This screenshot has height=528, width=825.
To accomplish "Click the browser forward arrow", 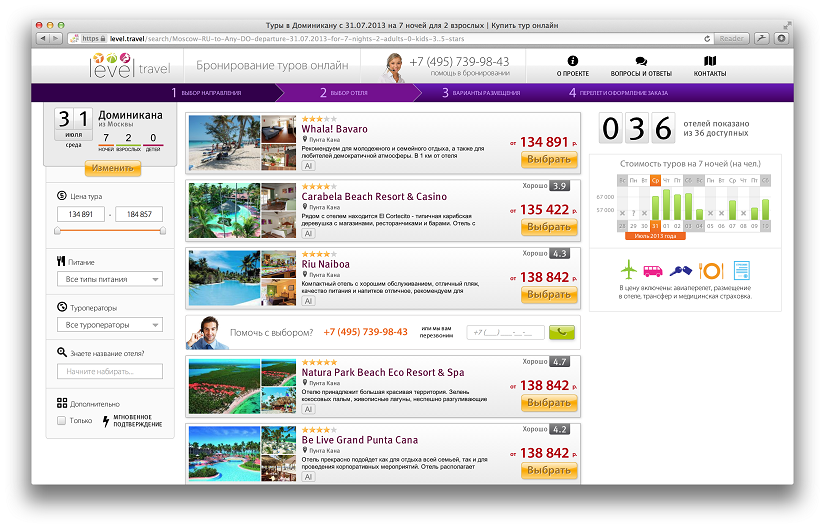I will (x=56, y=38).
